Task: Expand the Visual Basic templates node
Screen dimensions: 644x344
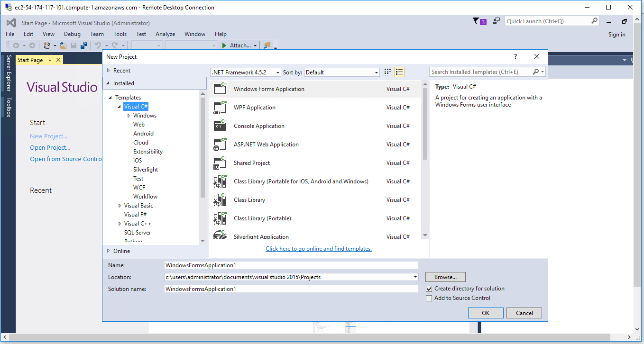Action: [x=120, y=205]
